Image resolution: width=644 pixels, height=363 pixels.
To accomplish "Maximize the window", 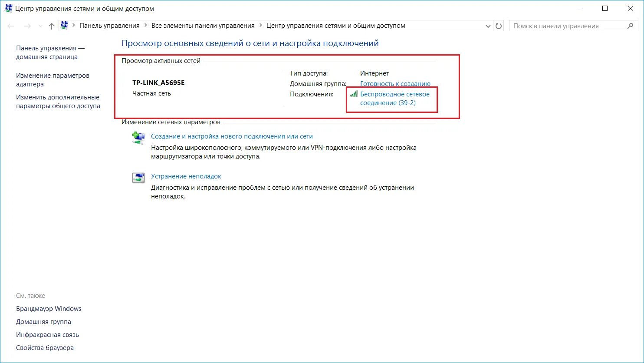I will click(605, 8).
